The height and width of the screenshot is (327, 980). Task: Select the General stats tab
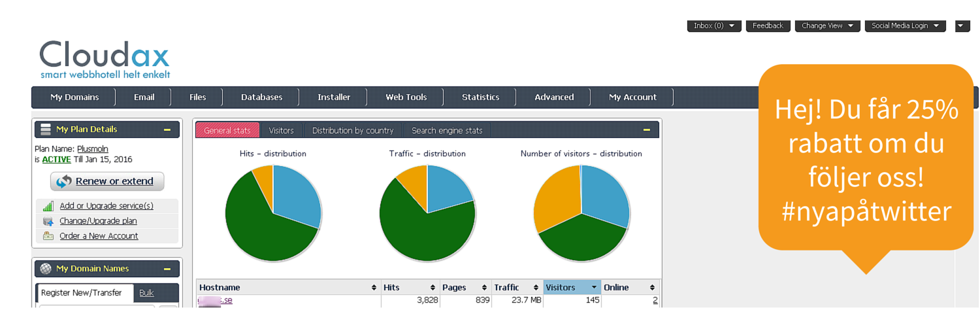point(227,131)
